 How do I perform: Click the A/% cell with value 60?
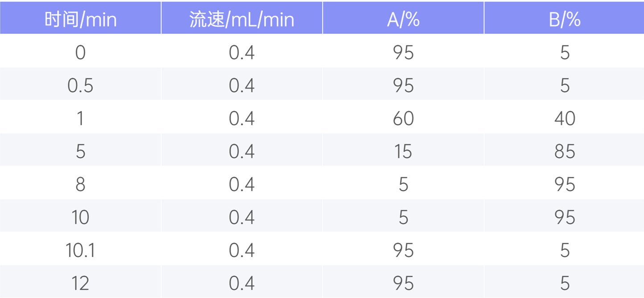coord(403,118)
